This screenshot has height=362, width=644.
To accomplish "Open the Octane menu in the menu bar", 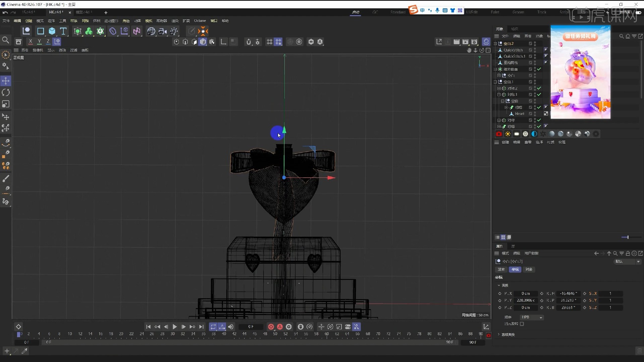I will (200, 20).
